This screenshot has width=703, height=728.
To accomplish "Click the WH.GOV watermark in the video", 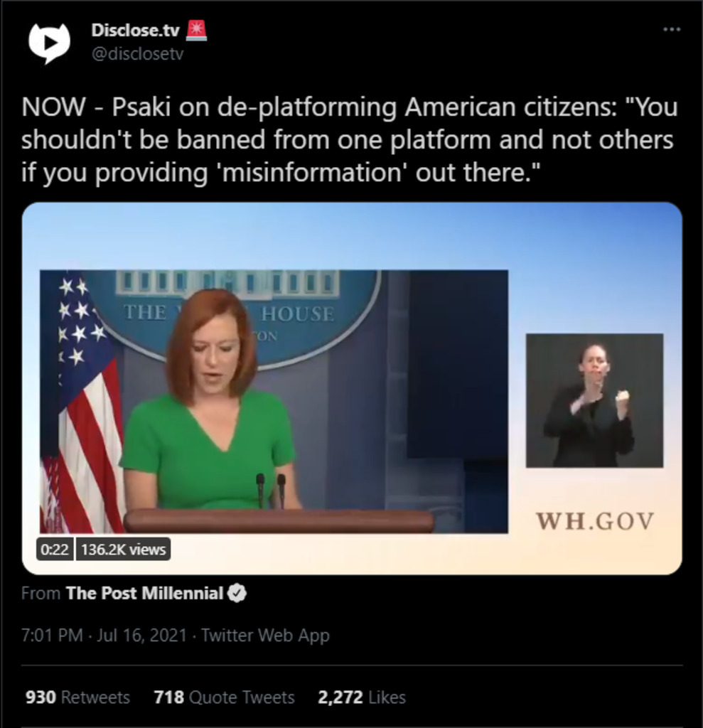I will [595, 521].
